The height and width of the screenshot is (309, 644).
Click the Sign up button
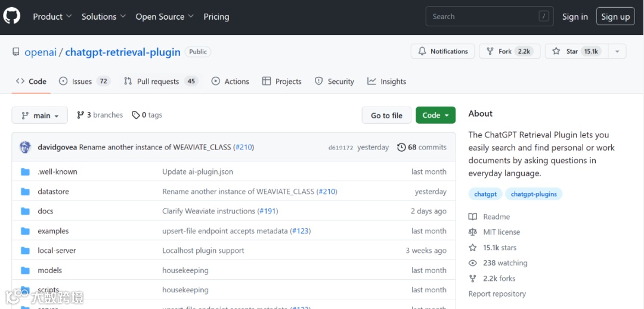[x=615, y=17]
